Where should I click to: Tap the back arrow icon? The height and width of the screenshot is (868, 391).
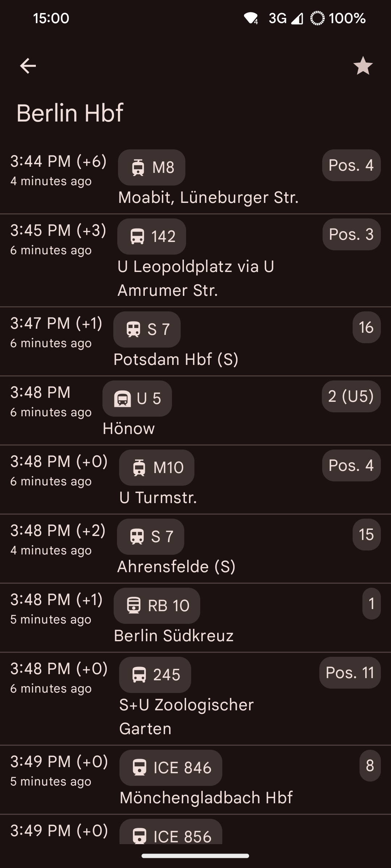click(28, 66)
